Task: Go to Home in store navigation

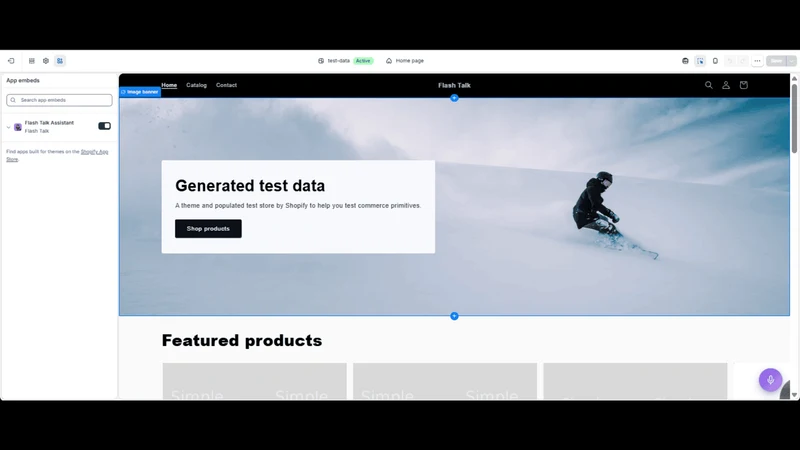Action: pos(169,85)
